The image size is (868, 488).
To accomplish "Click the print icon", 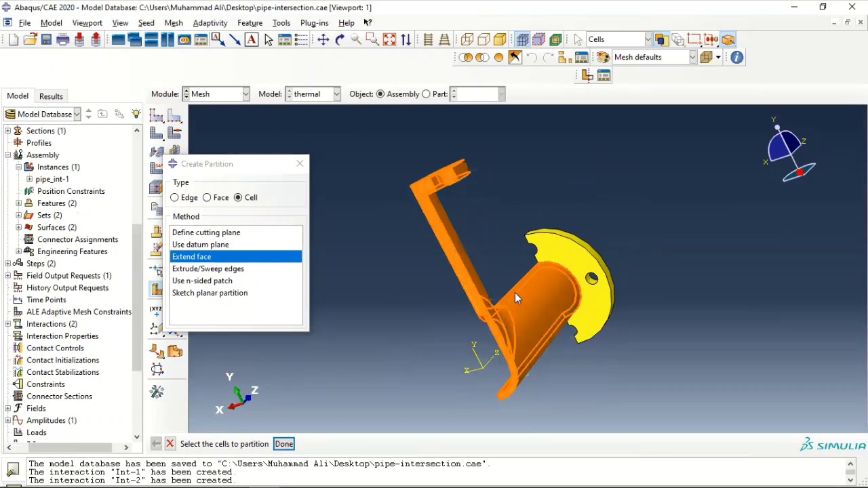I will pos(62,39).
